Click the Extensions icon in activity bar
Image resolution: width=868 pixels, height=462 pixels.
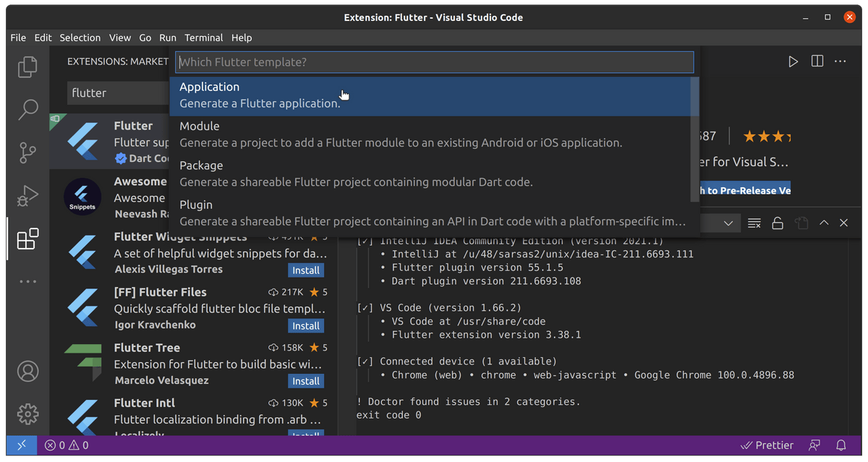tap(27, 239)
